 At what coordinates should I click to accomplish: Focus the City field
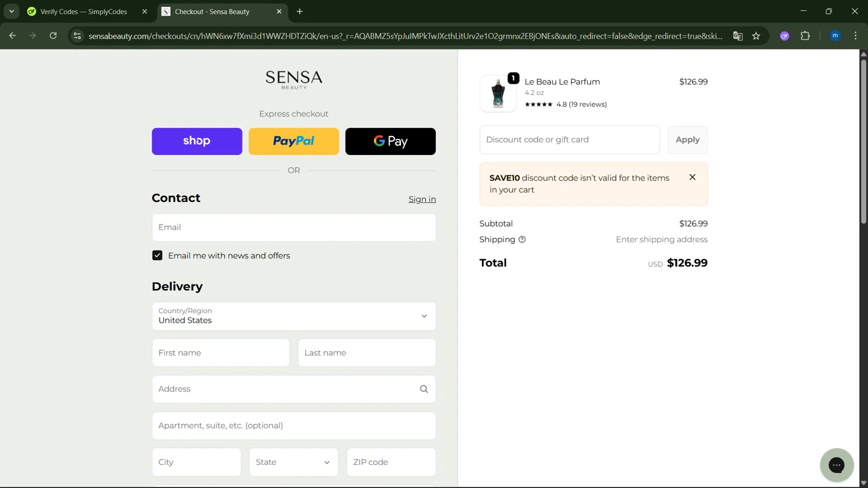197,462
